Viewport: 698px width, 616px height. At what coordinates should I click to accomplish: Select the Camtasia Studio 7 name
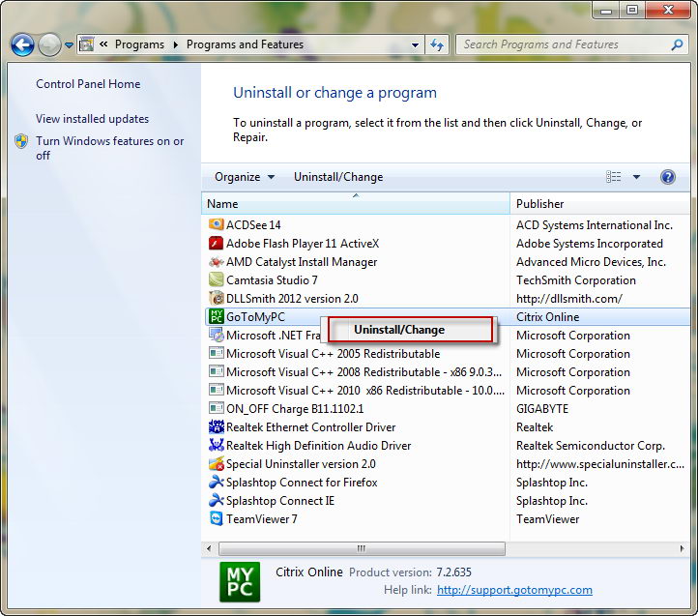coord(272,280)
